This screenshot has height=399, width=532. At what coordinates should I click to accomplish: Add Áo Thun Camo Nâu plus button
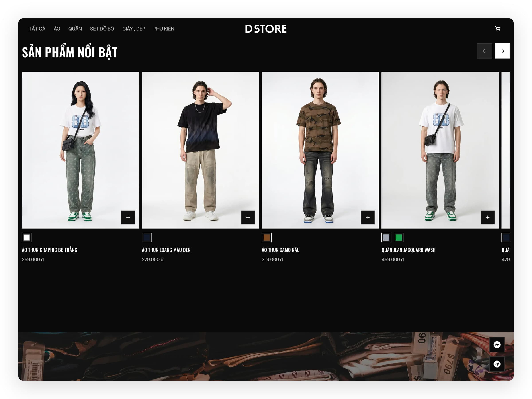click(x=368, y=217)
